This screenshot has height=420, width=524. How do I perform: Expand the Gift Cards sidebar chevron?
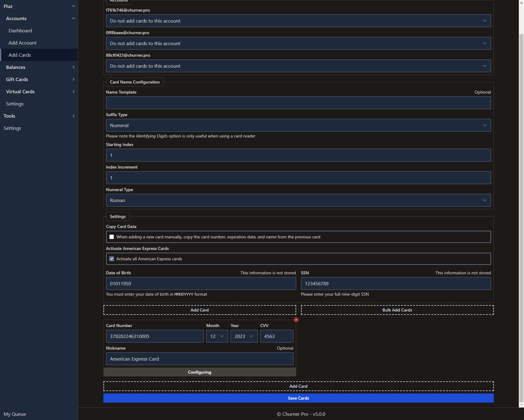[73, 79]
